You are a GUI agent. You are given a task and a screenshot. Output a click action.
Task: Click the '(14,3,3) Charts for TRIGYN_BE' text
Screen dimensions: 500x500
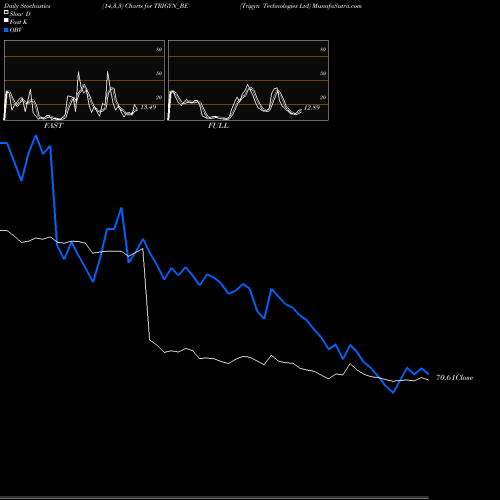(145, 6)
